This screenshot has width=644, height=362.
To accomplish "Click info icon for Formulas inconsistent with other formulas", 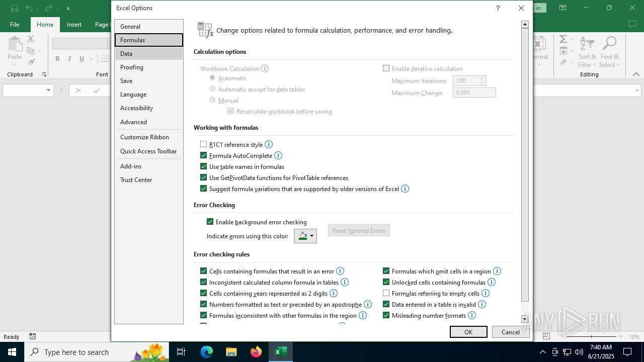I will tap(363, 315).
